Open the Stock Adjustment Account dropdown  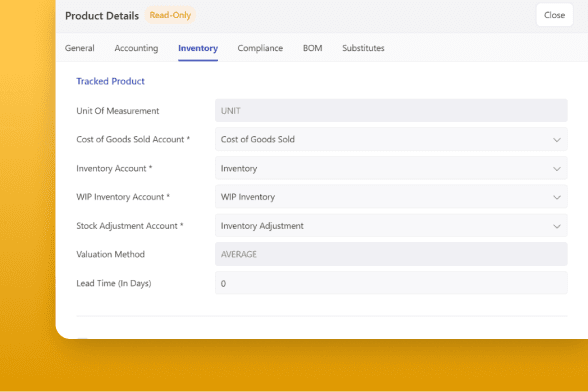(391, 226)
